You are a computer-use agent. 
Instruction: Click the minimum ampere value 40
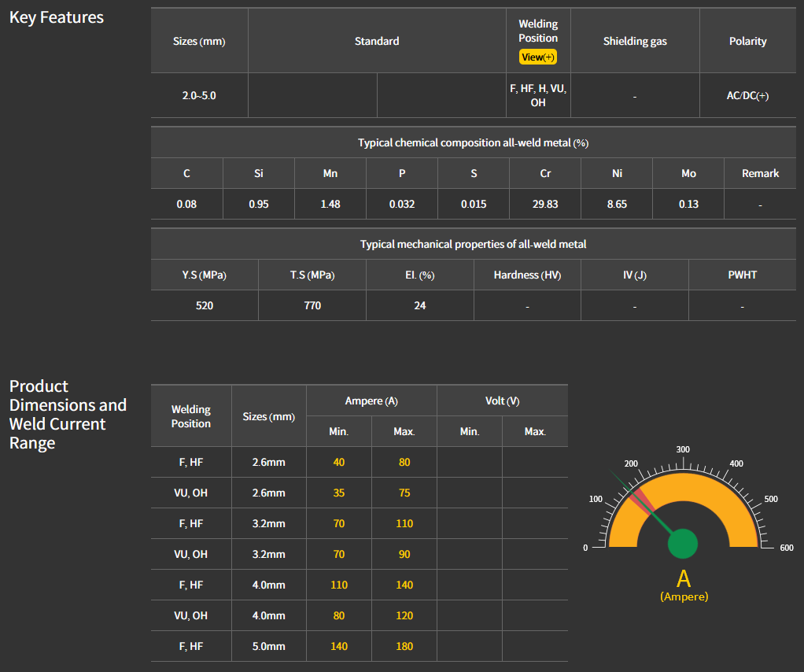point(339,462)
